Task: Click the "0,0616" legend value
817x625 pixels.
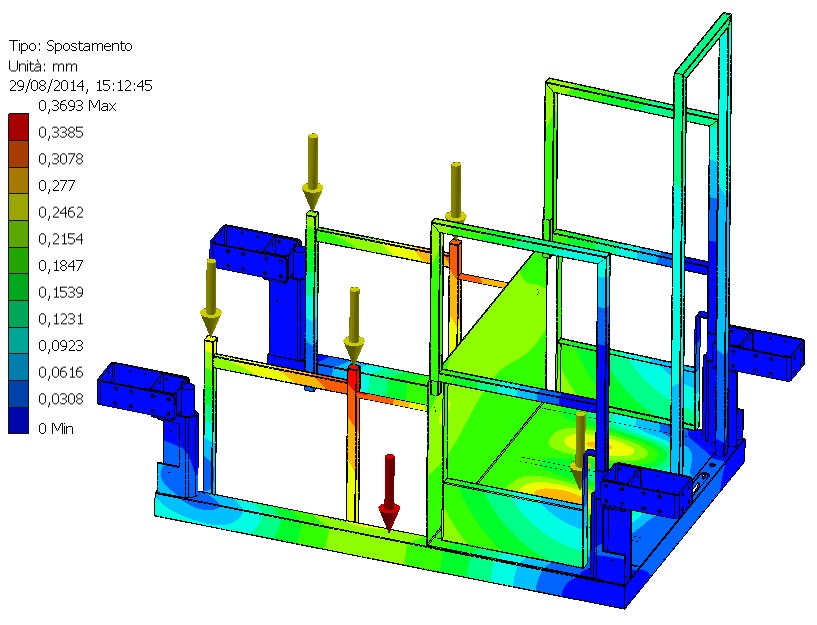Action: (61, 372)
